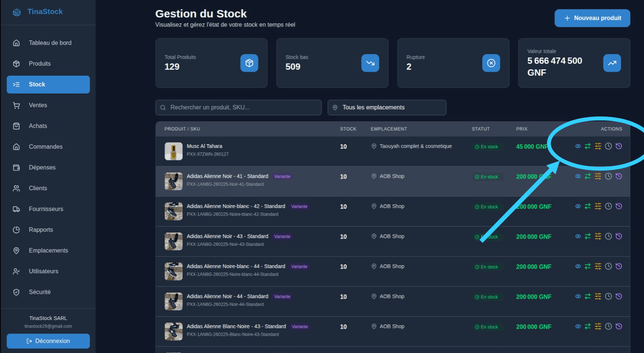Viewport: 644px width, 353px height.
Task: Adjust stock for Adidas Alienne Noir 43
Action: point(598,236)
